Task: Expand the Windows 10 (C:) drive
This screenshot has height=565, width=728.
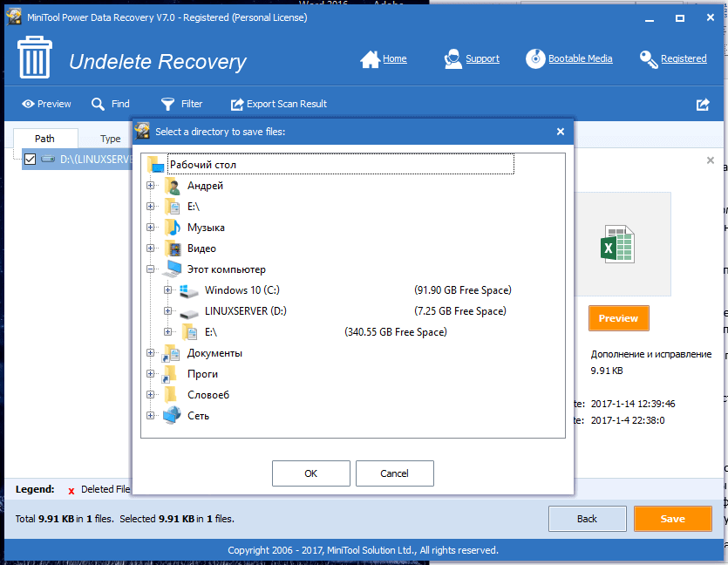Action: pos(168,290)
